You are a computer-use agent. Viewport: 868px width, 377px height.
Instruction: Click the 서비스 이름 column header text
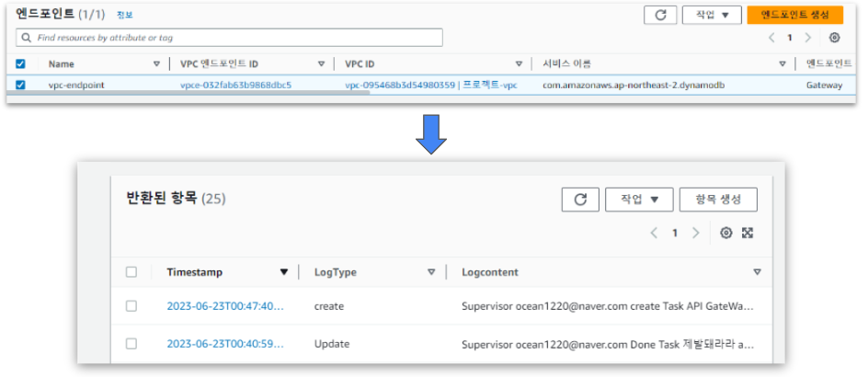coord(566,64)
